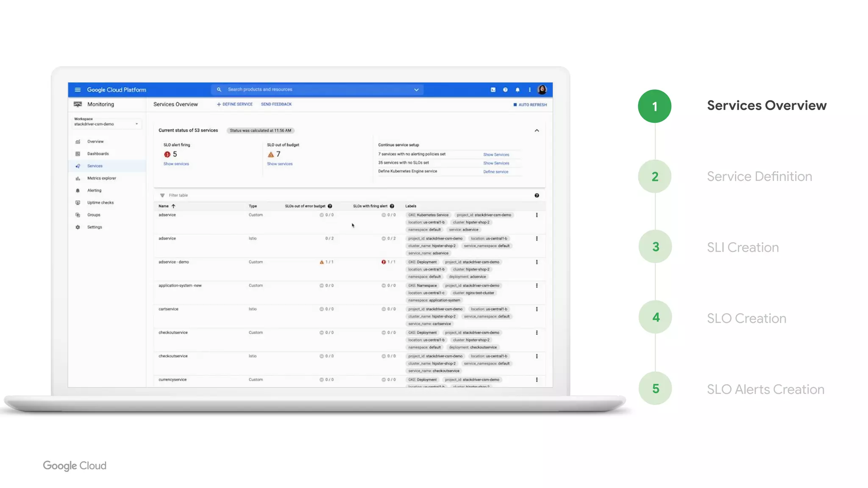Image resolution: width=868 pixels, height=488 pixels.
Task: Click Define Service button
Action: 235,104
